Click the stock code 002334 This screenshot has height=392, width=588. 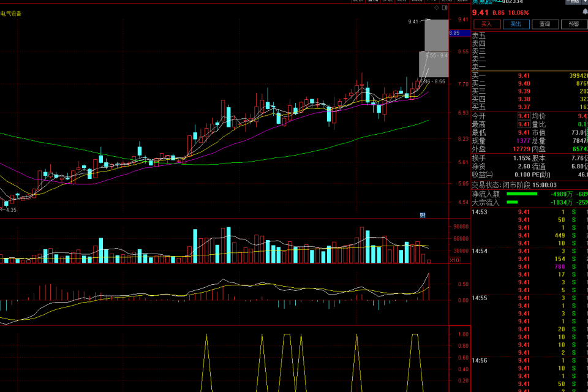(x=512, y=2)
